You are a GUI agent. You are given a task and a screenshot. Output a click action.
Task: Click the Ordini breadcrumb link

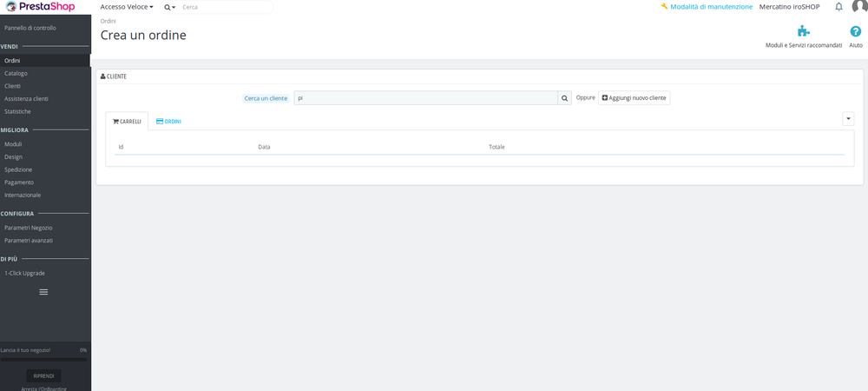[108, 21]
